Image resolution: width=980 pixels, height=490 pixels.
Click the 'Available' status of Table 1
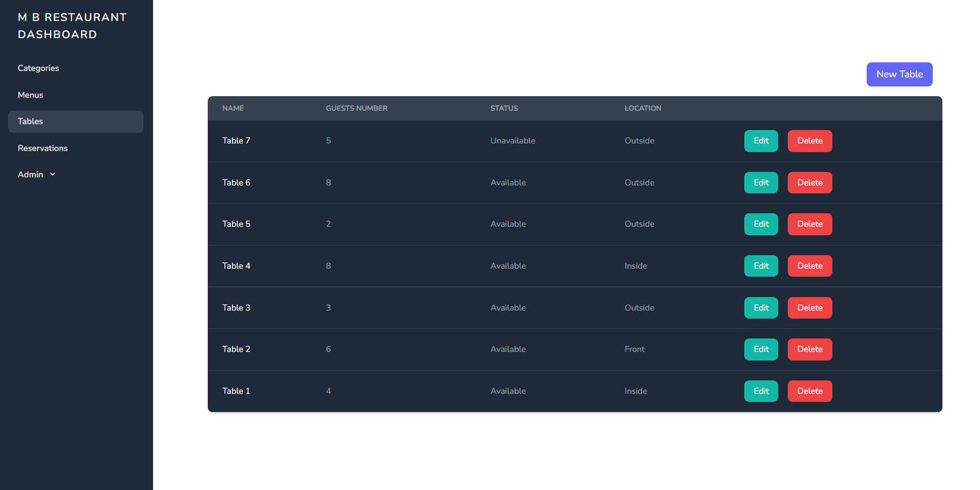pos(508,391)
